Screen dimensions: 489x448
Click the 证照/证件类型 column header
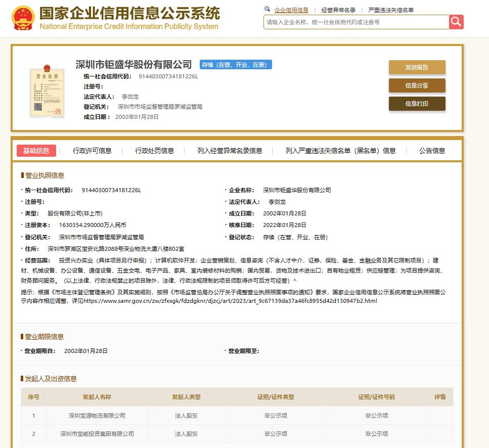pyautogui.click(x=276, y=397)
